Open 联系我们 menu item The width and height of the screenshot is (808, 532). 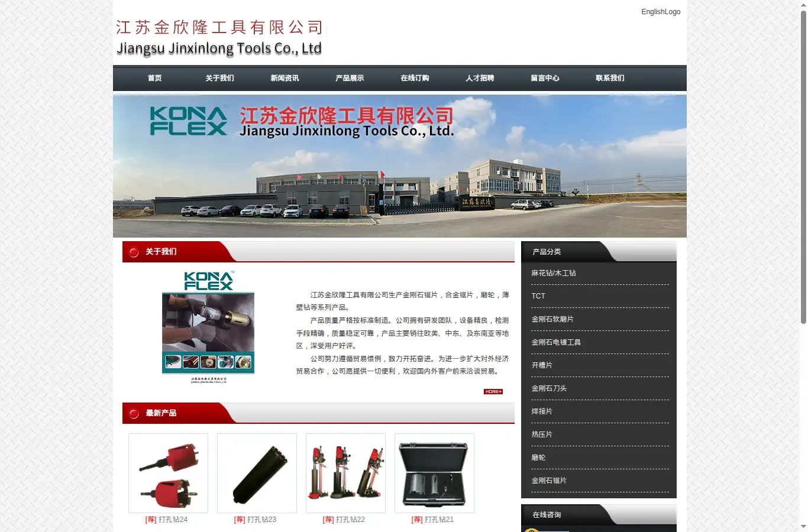[610, 78]
